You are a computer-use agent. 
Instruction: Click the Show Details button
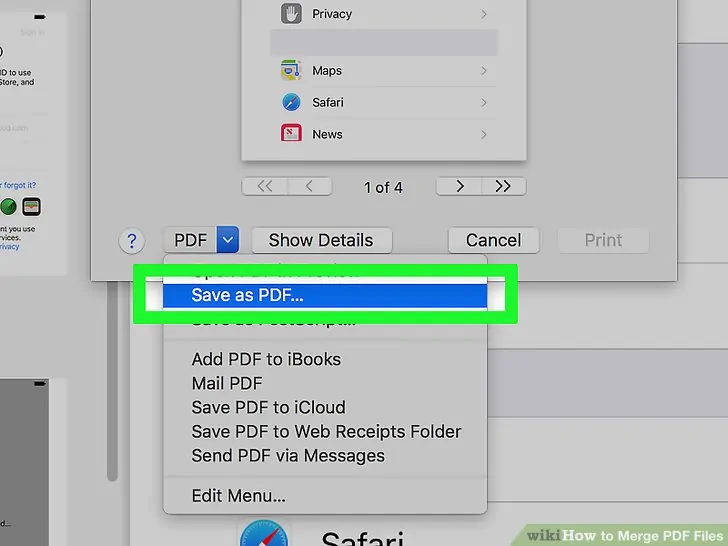click(x=321, y=240)
